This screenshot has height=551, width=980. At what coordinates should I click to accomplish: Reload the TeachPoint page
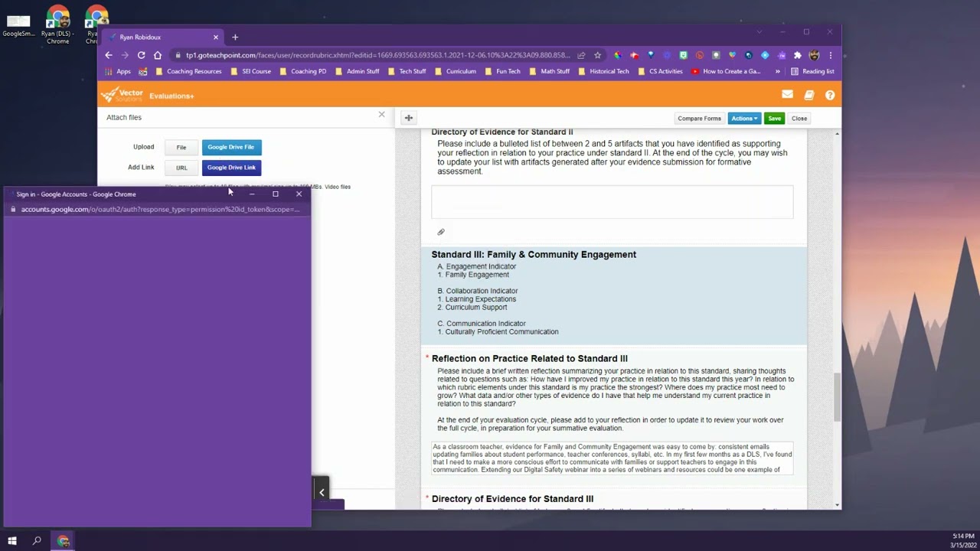141,55
